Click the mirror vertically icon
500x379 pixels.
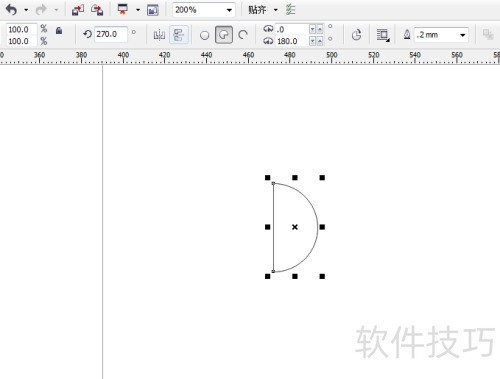pos(179,35)
